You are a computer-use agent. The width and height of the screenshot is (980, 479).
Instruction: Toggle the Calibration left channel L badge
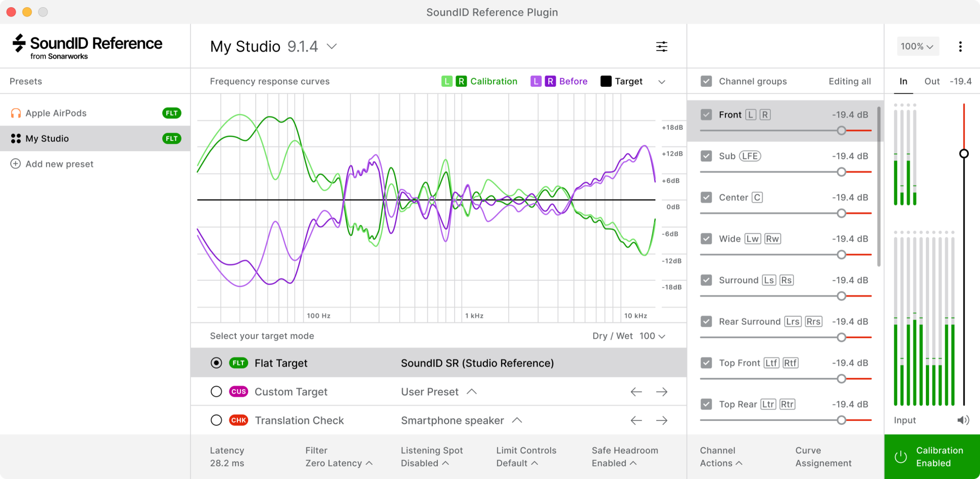tap(447, 81)
